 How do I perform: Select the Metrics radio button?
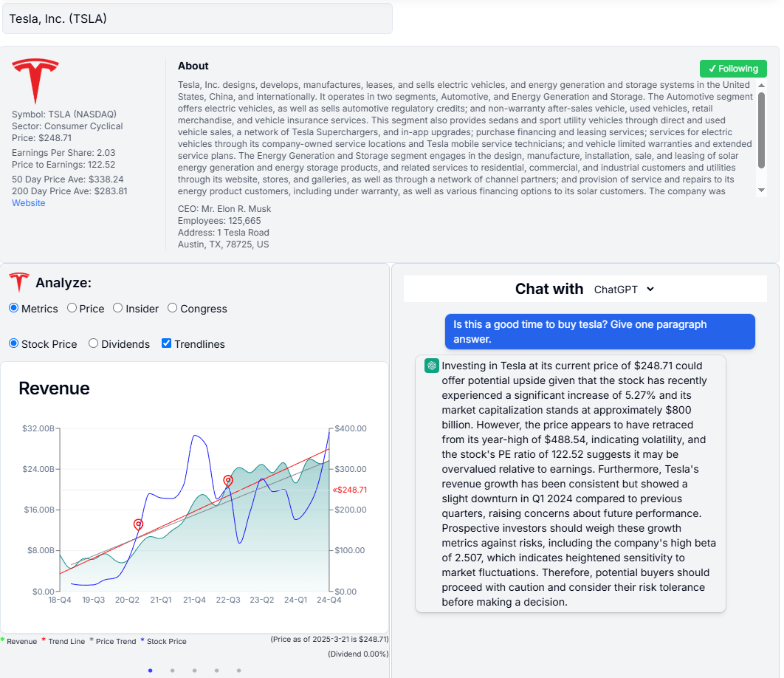[14, 308]
